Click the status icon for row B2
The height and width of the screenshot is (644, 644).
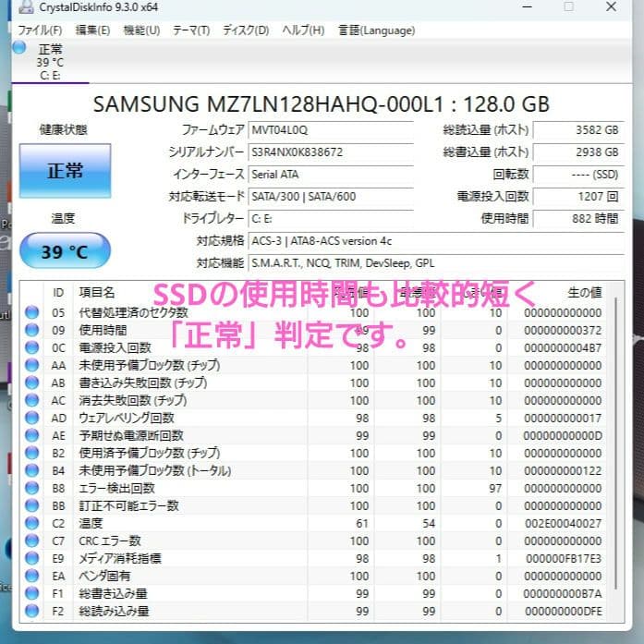pyautogui.click(x=31, y=453)
